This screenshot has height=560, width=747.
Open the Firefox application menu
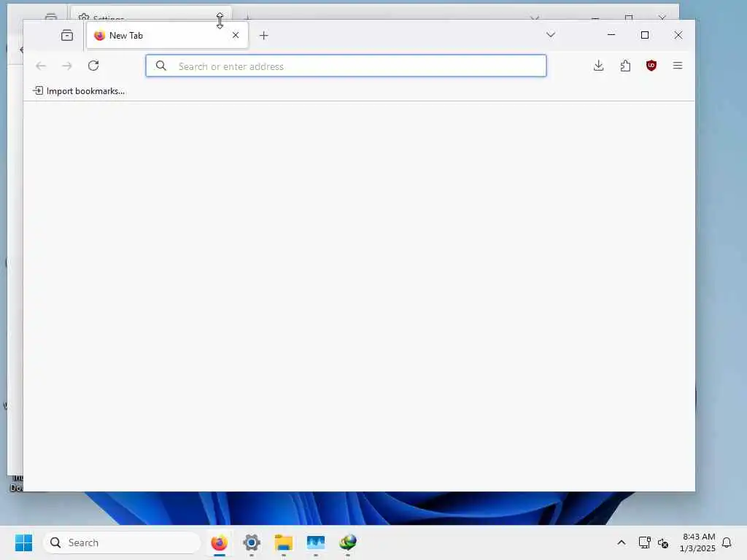pyautogui.click(x=678, y=66)
